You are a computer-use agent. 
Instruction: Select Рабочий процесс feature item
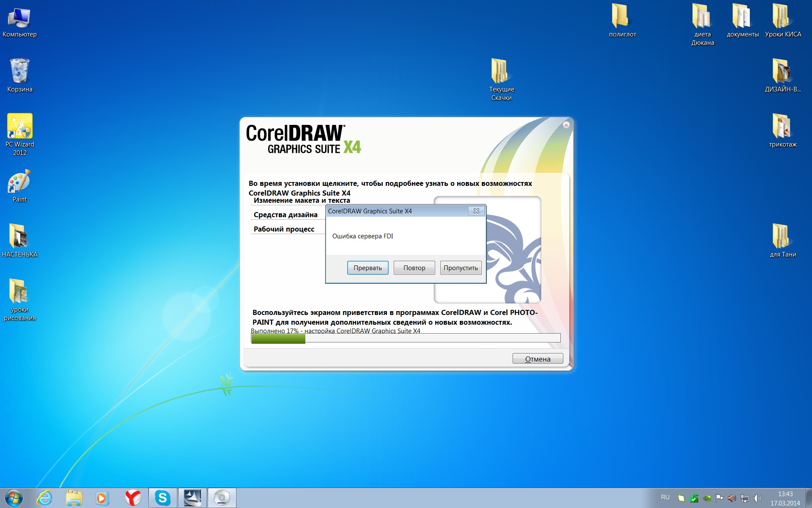click(x=284, y=229)
